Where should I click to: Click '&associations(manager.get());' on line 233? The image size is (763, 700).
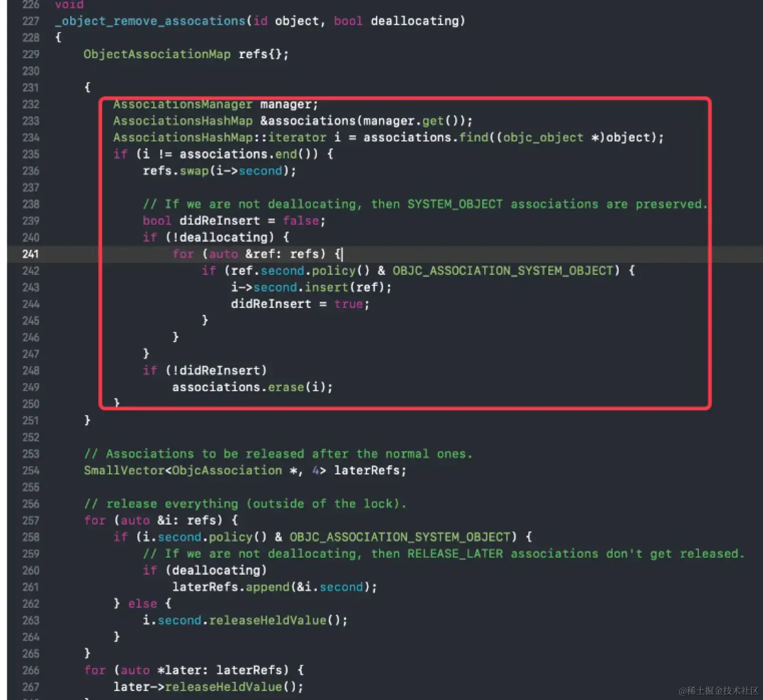coord(366,121)
